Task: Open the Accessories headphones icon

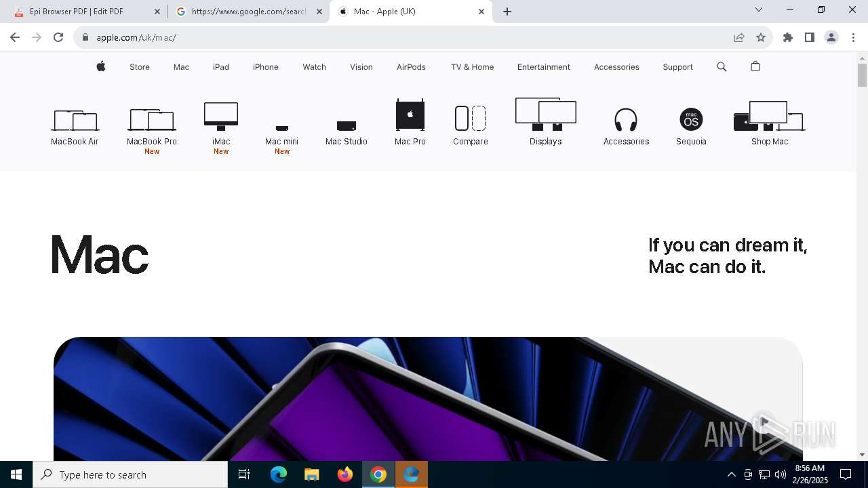Action: tap(626, 120)
